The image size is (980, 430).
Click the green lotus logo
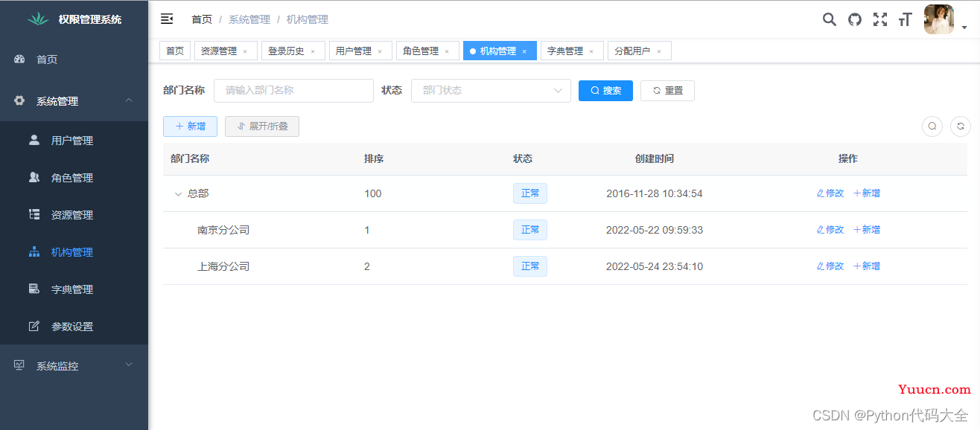[38, 19]
